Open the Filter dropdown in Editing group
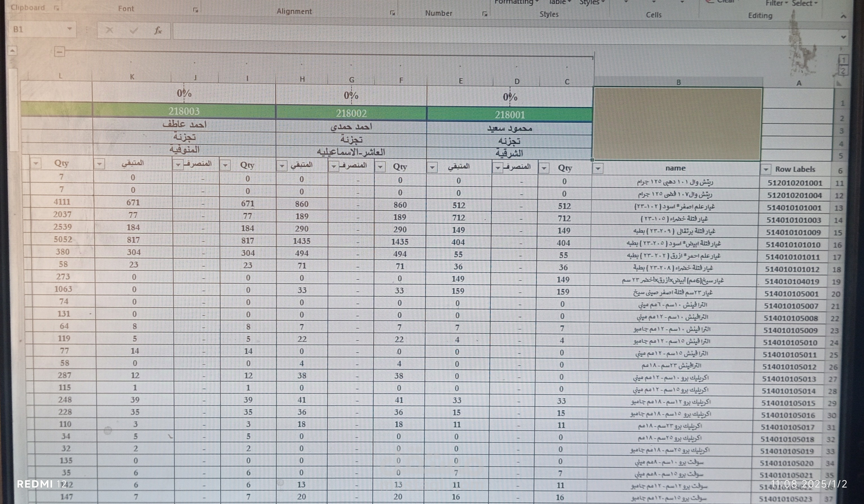This screenshot has width=864, height=504. (x=776, y=3)
